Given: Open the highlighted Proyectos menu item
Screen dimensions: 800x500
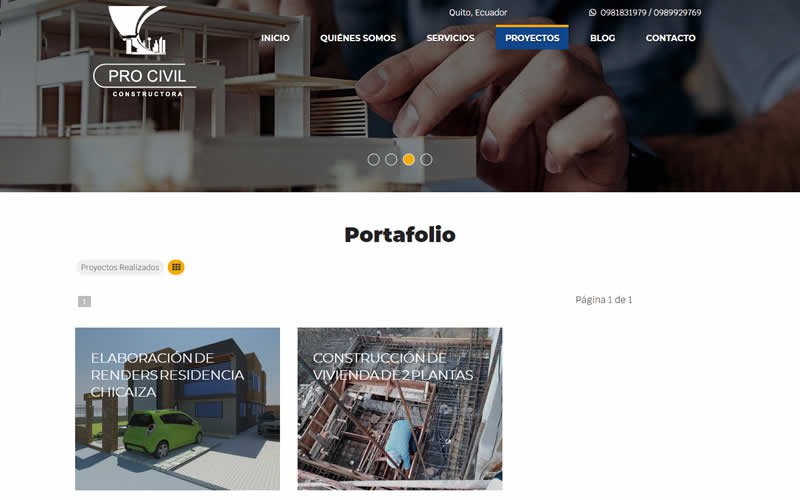Looking at the screenshot, I should pos(532,38).
